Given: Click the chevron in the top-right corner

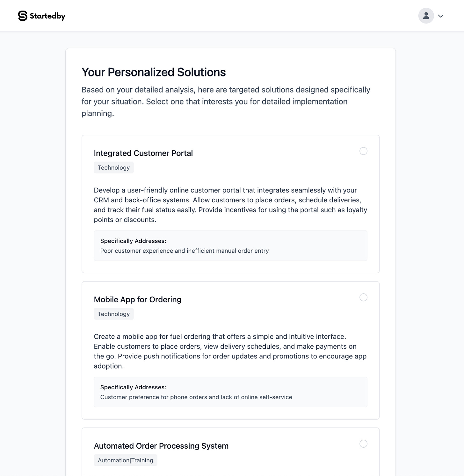Looking at the screenshot, I should pyautogui.click(x=441, y=16).
